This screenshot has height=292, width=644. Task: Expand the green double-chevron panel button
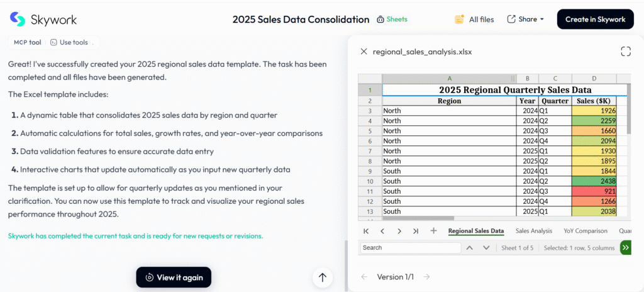625,248
